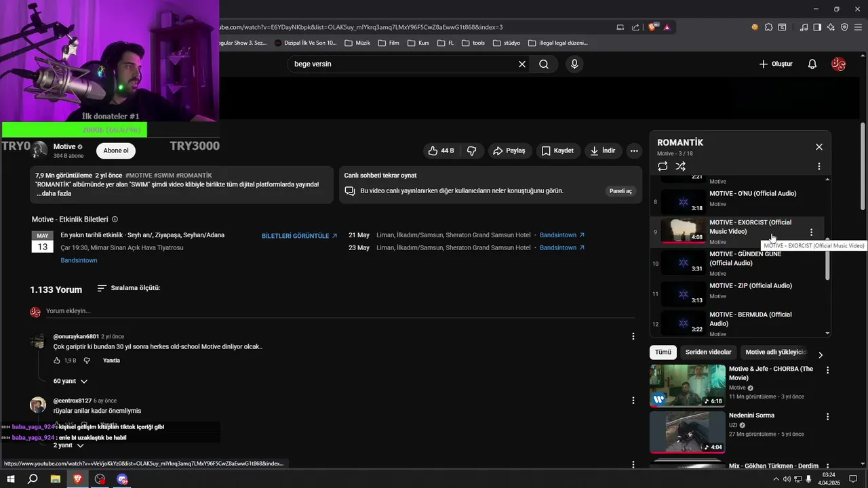Select MOTIVE - BERMUDA playlist item
The height and width of the screenshot is (488, 868).
(738, 323)
